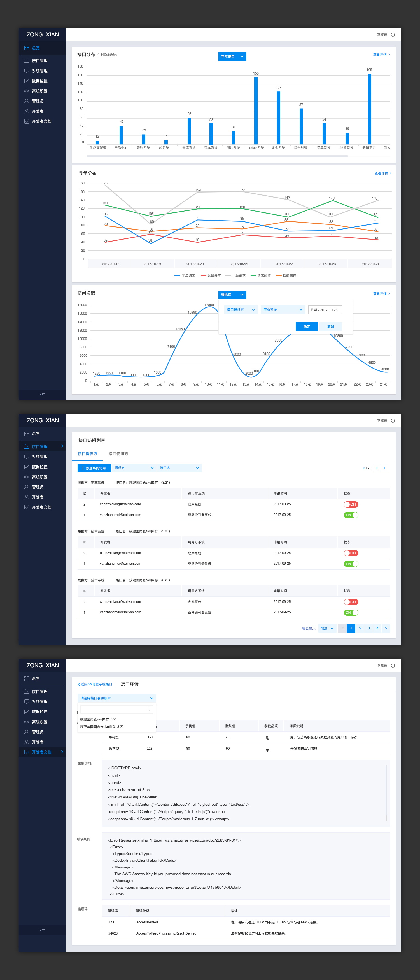Select 接口管理 in the 接口访问列表 screen sidebar
420x980 pixels.
pyautogui.click(x=42, y=447)
